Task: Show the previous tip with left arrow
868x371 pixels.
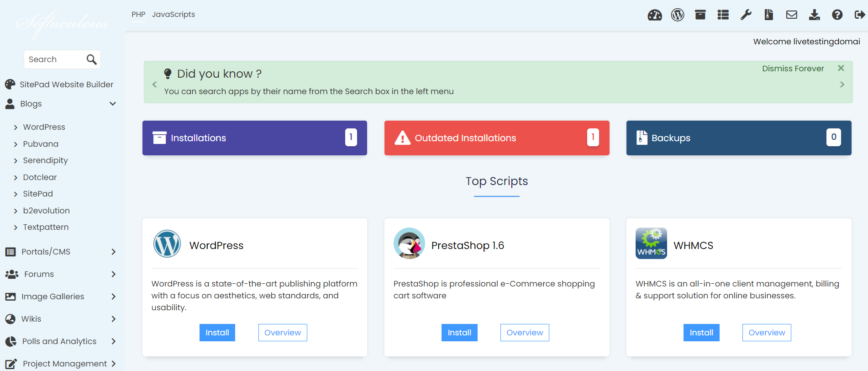Action: pos(154,85)
